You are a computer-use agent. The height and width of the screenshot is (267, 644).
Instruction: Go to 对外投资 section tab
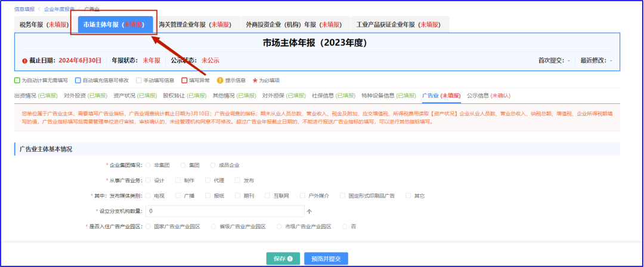pyautogui.click(x=85, y=96)
